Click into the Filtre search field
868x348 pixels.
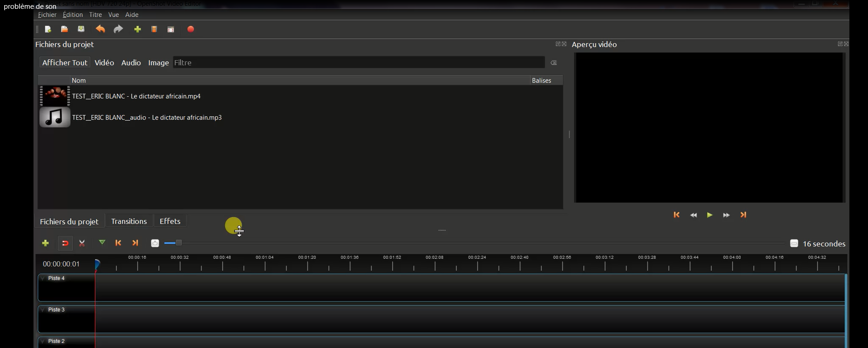[x=359, y=63]
